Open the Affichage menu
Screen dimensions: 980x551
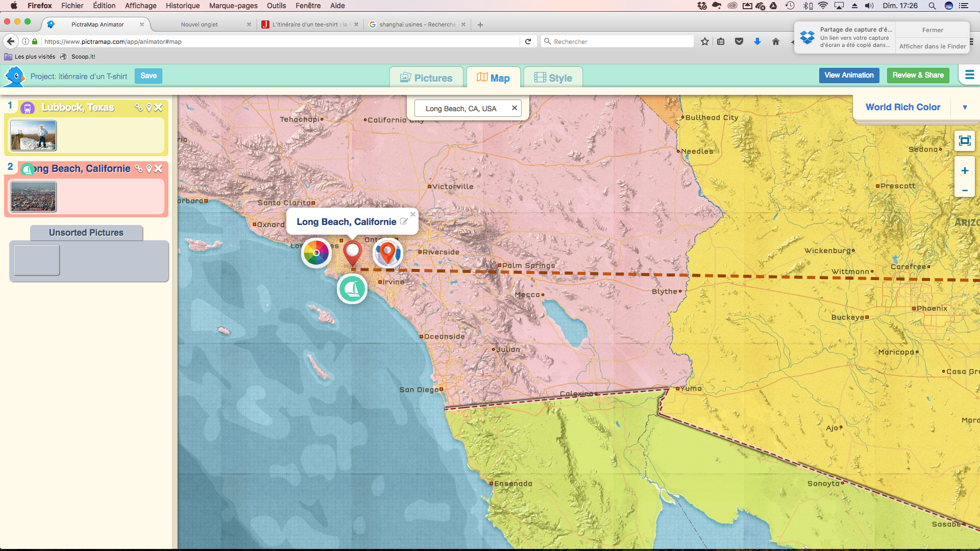pyautogui.click(x=141, y=6)
